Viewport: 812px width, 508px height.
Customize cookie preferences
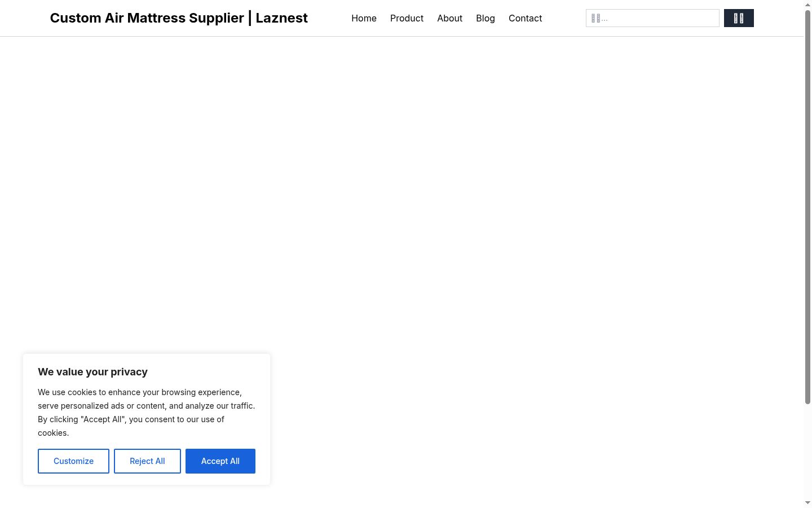73,461
